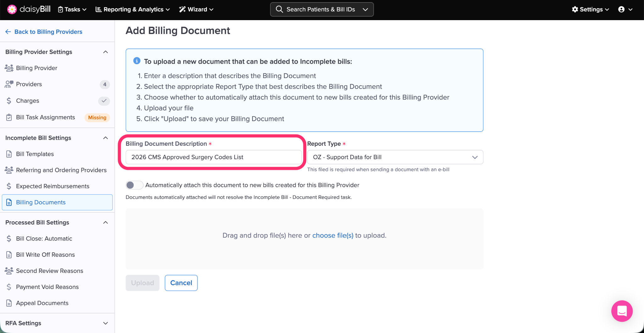Click the info icon in instructions box
Image resolution: width=644 pixels, height=333 pixels.
coord(137,61)
